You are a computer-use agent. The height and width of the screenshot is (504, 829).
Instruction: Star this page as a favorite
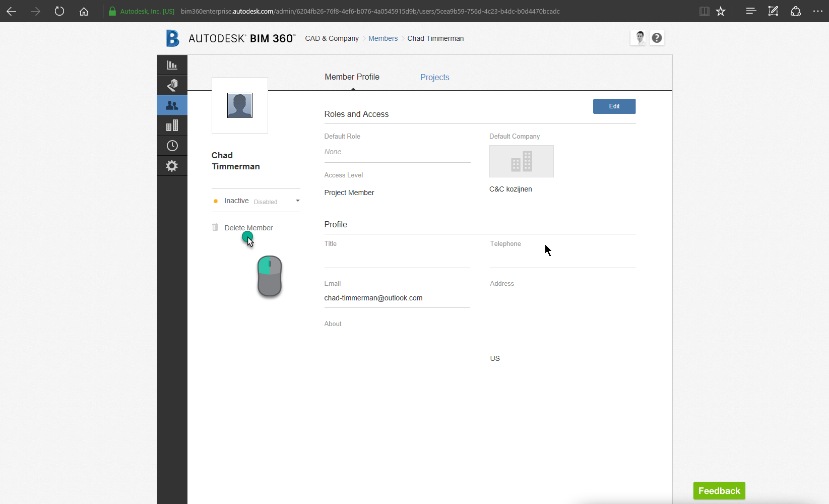pos(721,11)
